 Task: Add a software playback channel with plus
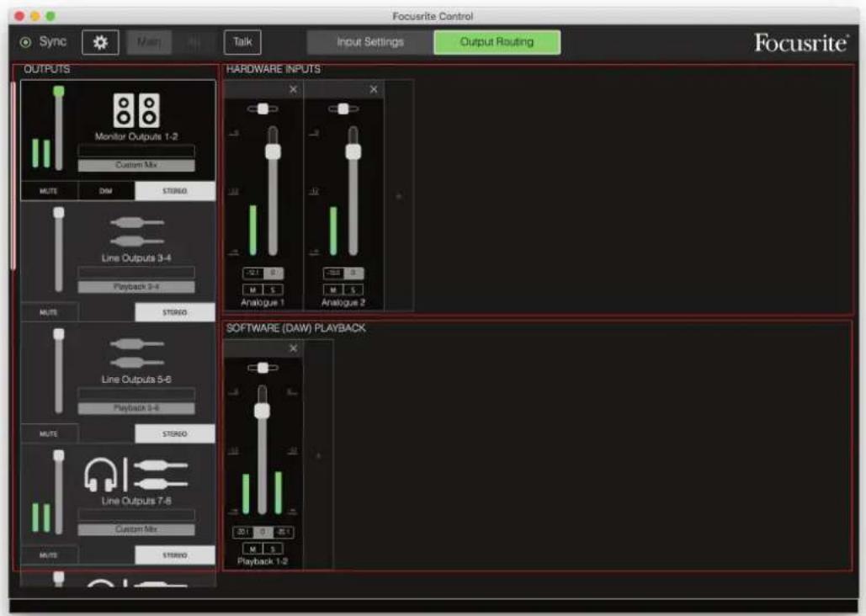tap(318, 456)
